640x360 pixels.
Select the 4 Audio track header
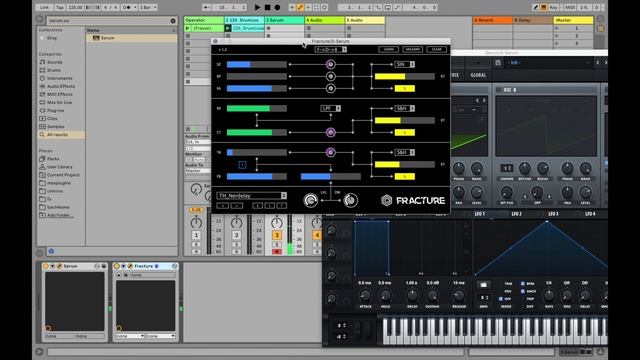(324, 20)
